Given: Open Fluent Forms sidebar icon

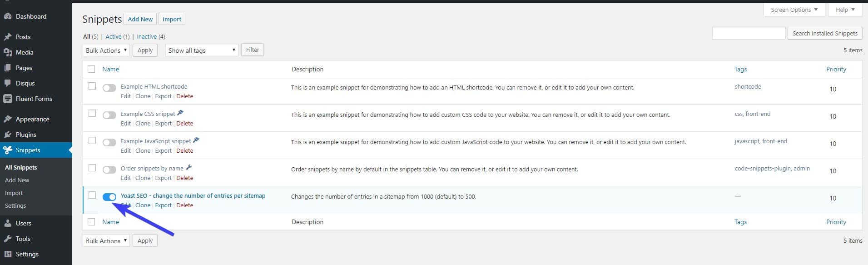Looking at the screenshot, I should [x=7, y=99].
